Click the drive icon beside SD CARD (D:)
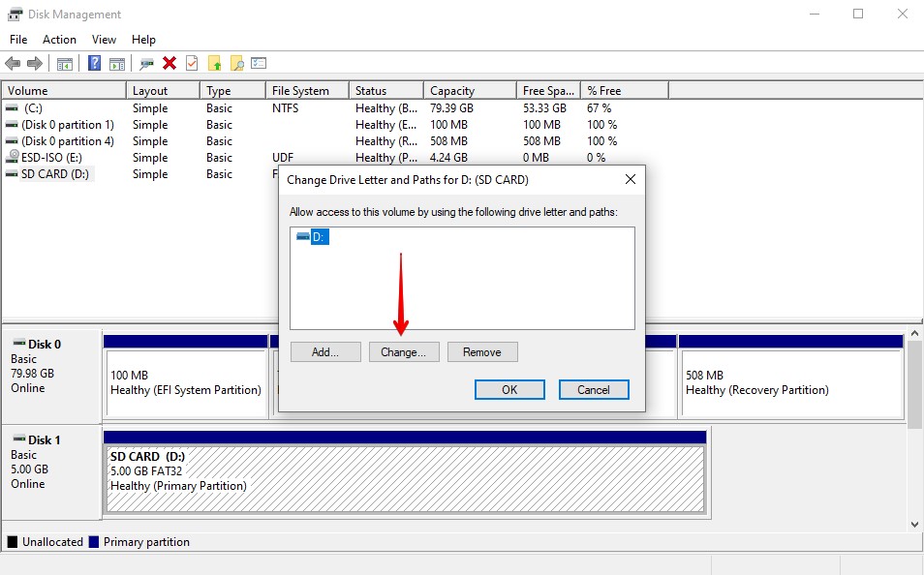Screen dimensions: 924x575 13,173
